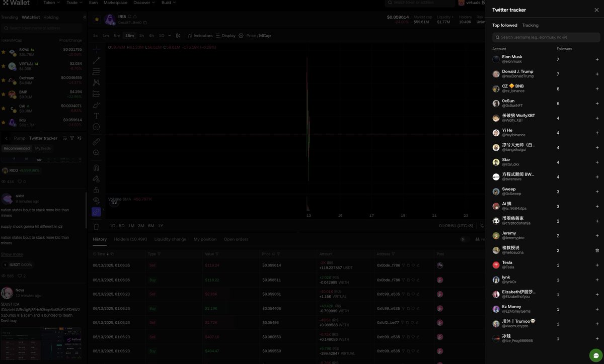Add @star_okx account to tracking
This screenshot has height=364, width=604.
pyautogui.click(x=597, y=162)
